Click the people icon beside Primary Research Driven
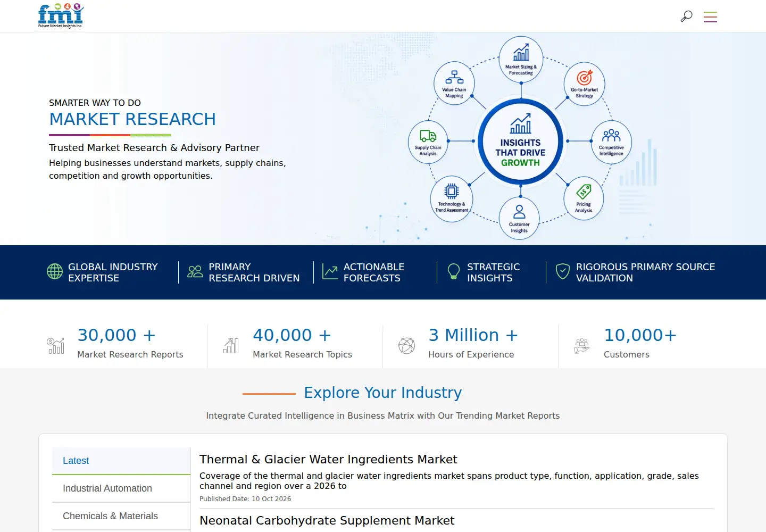 tap(195, 272)
